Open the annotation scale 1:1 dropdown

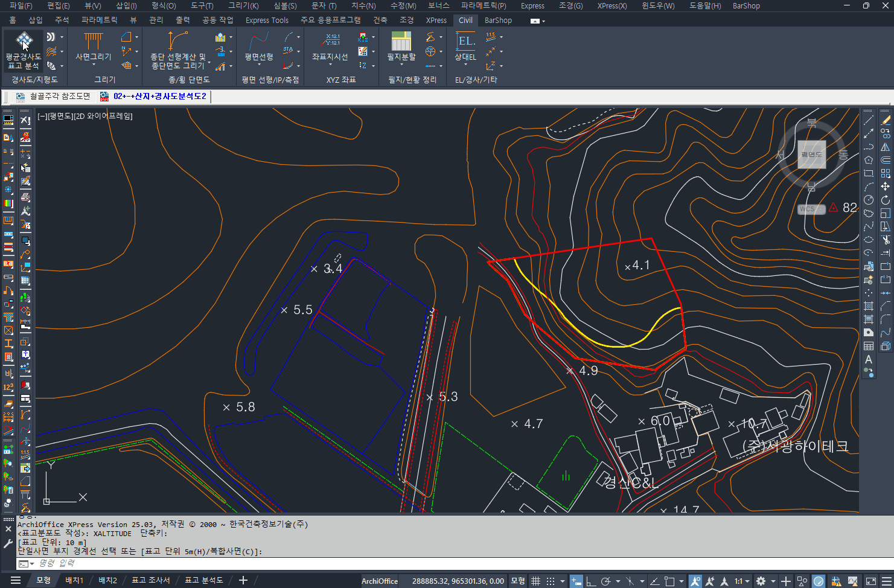(x=742, y=581)
